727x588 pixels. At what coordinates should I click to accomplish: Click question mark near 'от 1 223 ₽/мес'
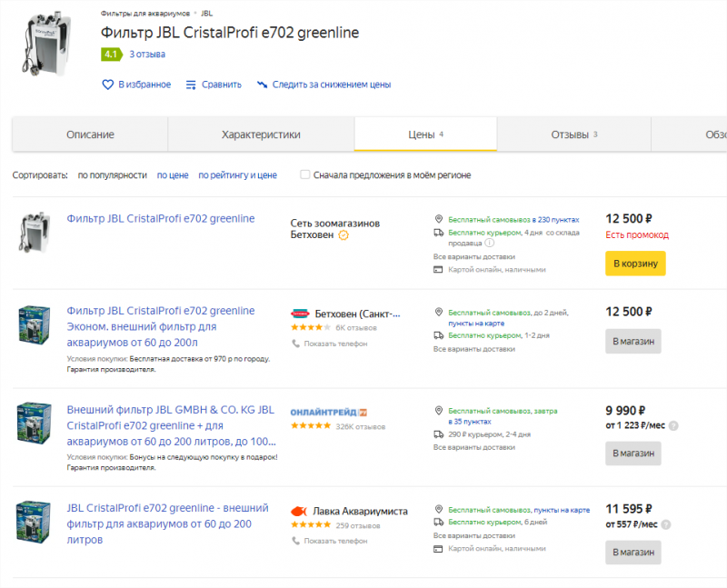click(x=673, y=425)
